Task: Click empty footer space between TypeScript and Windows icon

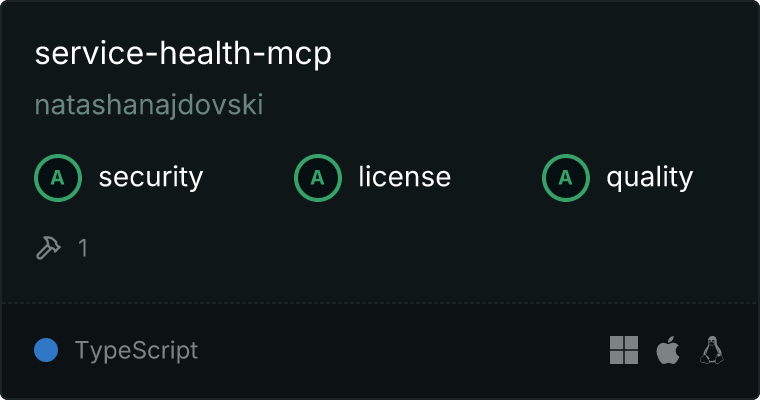Action: click(x=402, y=350)
